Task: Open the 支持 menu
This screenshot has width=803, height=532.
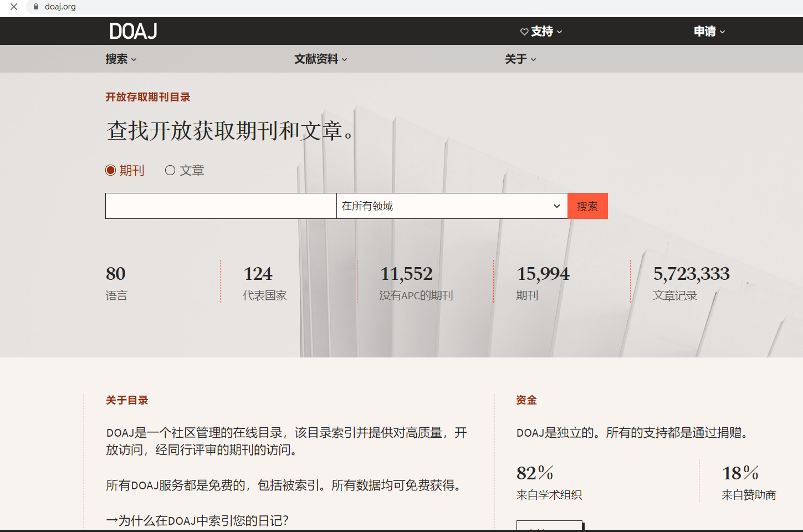Action: tap(542, 32)
